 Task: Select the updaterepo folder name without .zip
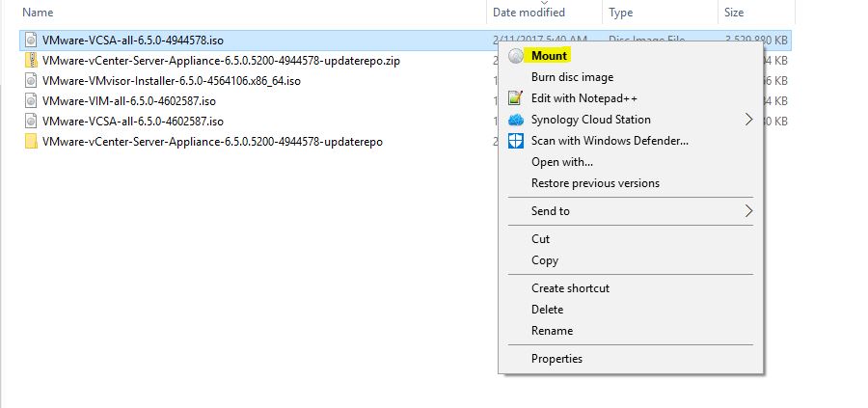click(212, 142)
